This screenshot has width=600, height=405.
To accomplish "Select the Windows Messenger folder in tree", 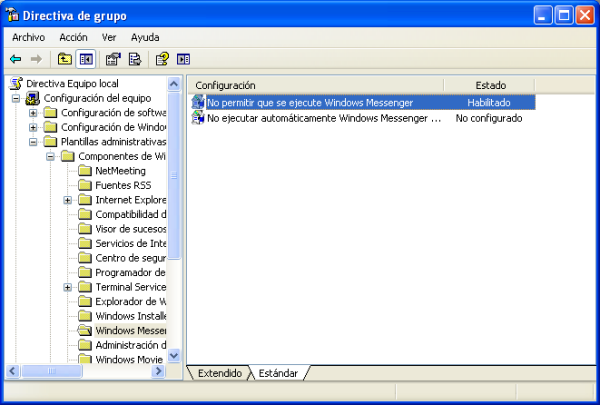I will click(130, 330).
